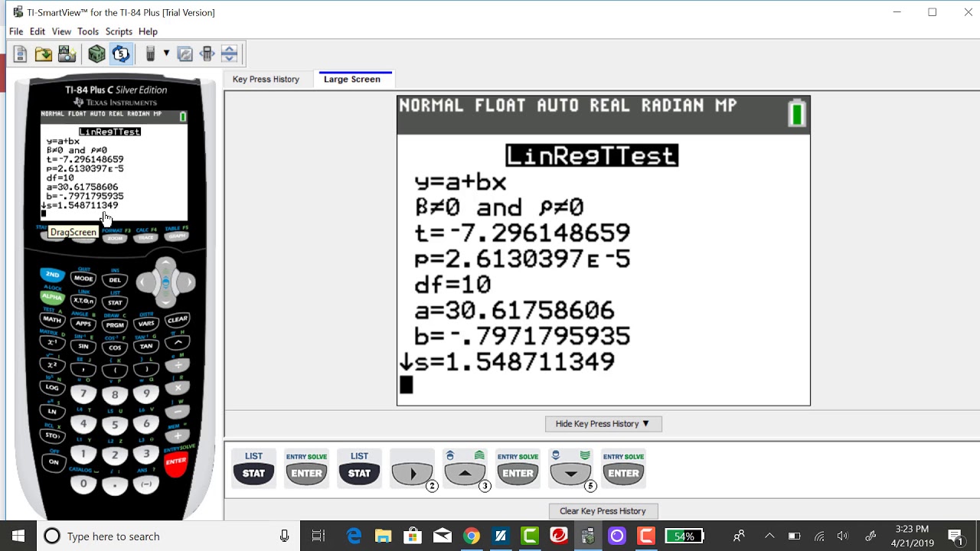Click the first ENTER key in history

point(306,468)
